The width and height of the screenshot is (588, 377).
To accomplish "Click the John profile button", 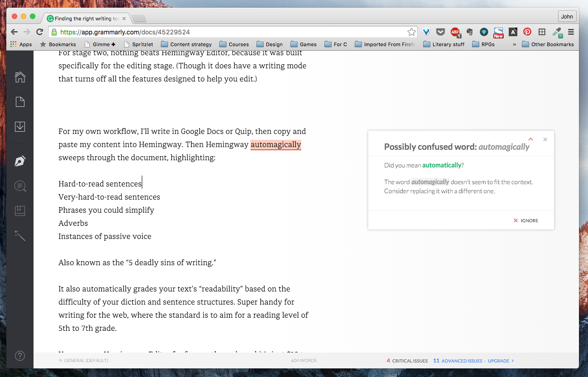I will pyautogui.click(x=567, y=17).
